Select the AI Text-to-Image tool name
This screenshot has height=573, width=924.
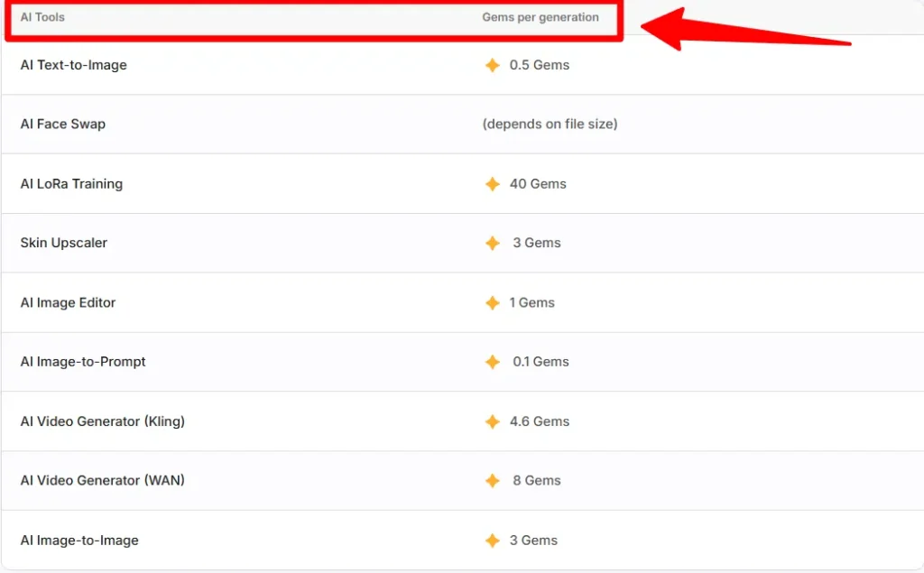(73, 65)
